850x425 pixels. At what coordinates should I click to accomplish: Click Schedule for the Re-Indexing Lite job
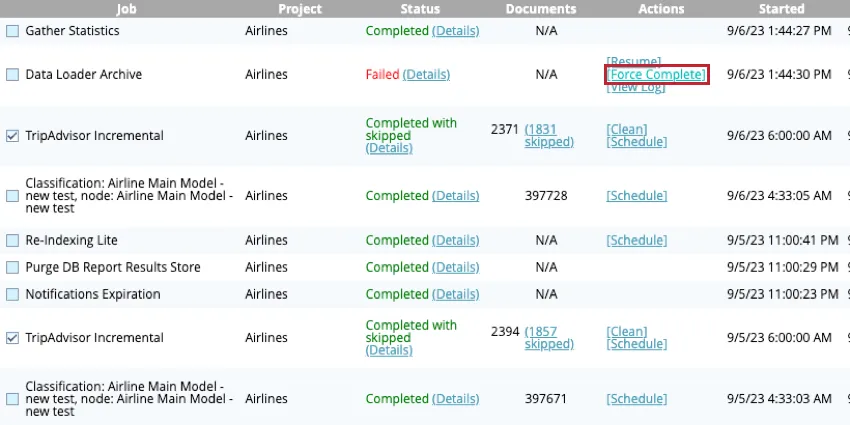(636, 240)
